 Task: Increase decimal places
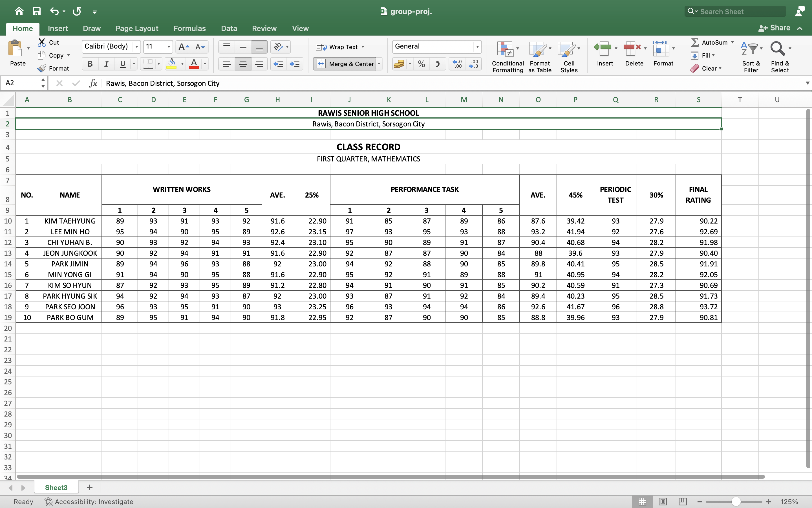(457, 63)
